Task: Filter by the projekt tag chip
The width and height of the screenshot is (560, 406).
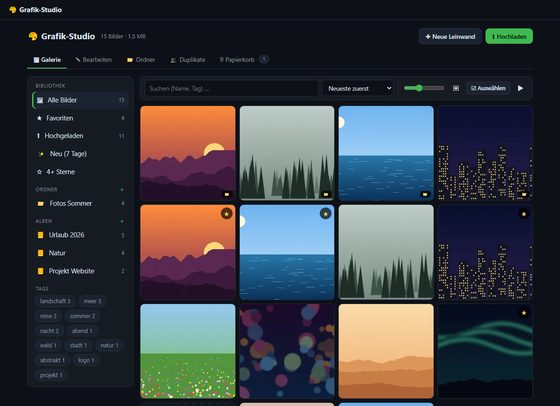Action: 51,375
